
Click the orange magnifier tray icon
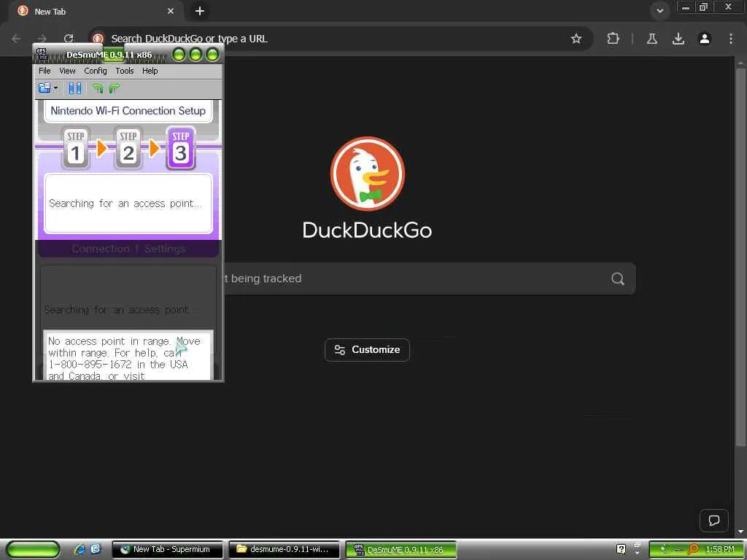[x=693, y=549]
